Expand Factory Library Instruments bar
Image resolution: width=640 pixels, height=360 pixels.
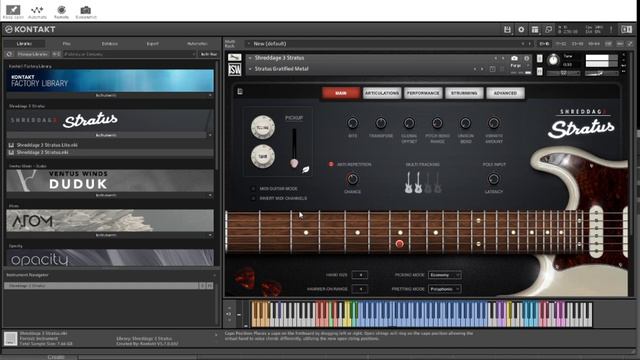pos(109,95)
